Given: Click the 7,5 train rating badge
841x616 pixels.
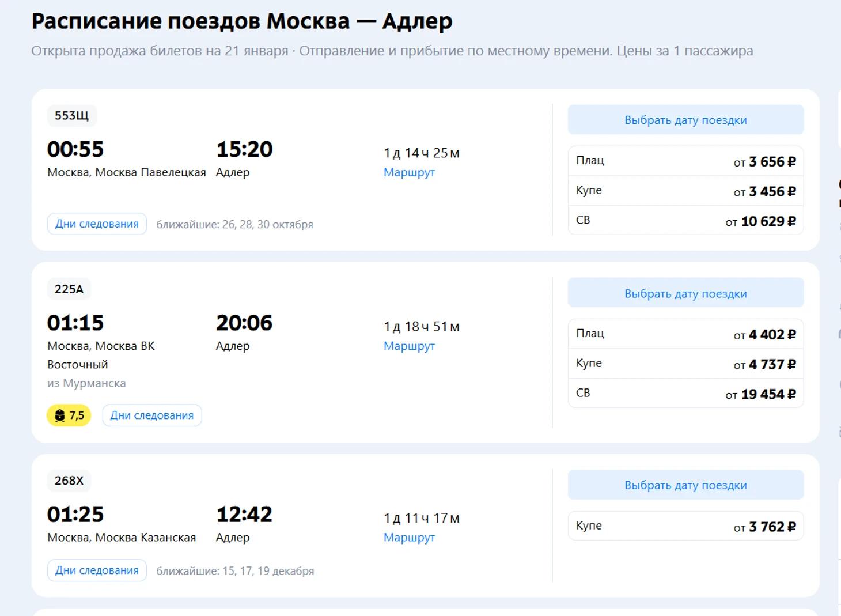Looking at the screenshot, I should click(x=69, y=415).
